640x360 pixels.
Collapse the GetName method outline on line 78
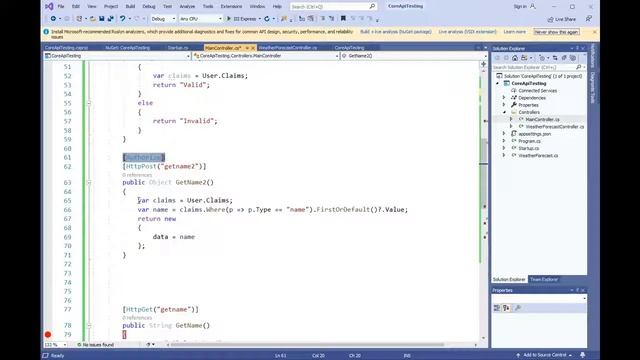(89, 326)
